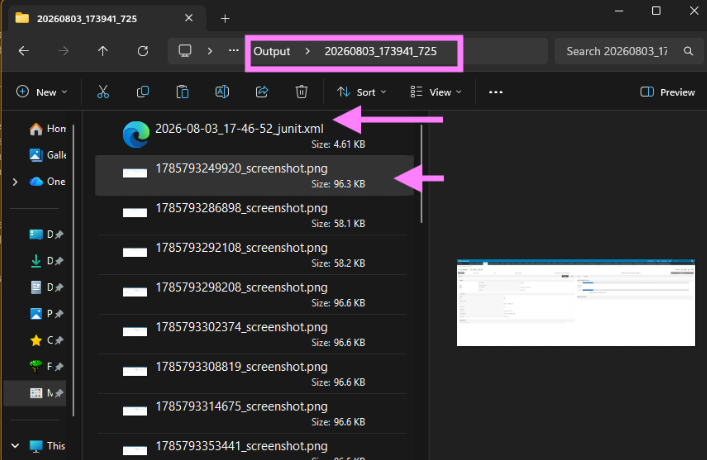Expand the chevron after the monitor icon
The image size is (707, 460).
[x=210, y=51]
